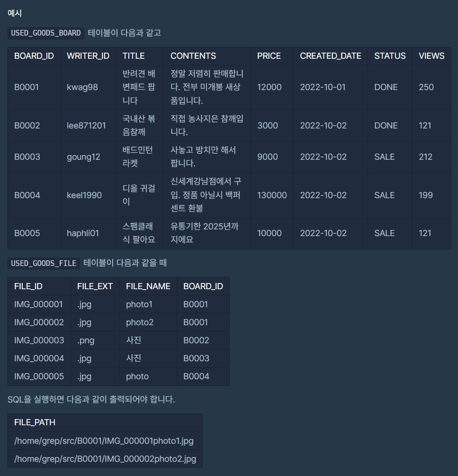This screenshot has height=476, width=458.
Task: Click the contents 직접 농사지은 참깨입니다
Action: point(207,125)
